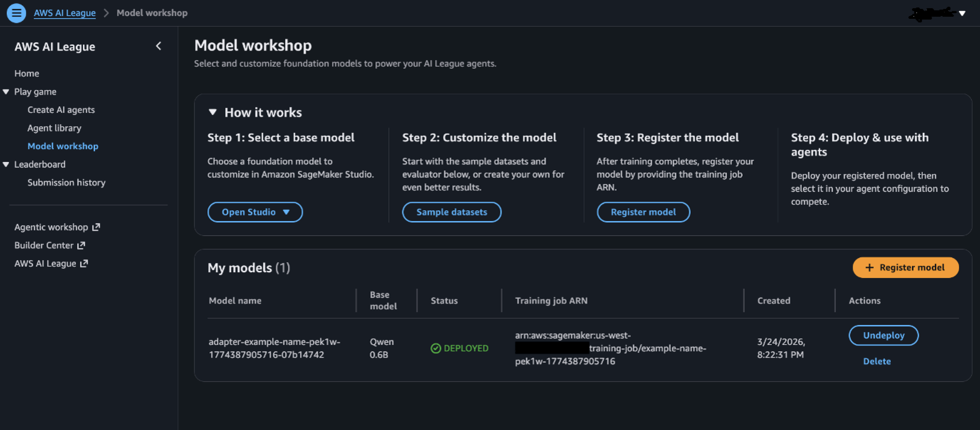This screenshot has height=430, width=980.
Task: Collapse the How it works section
Action: tap(213, 112)
